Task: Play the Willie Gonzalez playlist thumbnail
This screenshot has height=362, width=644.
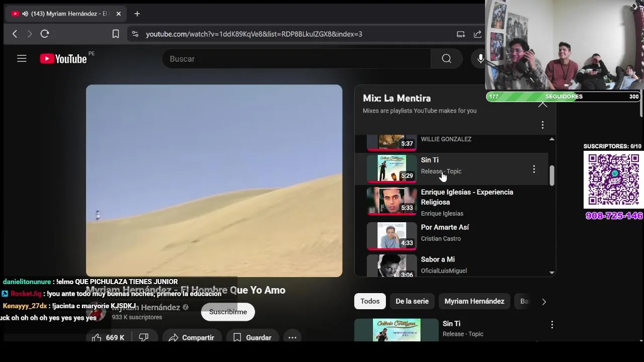Action: (392, 142)
